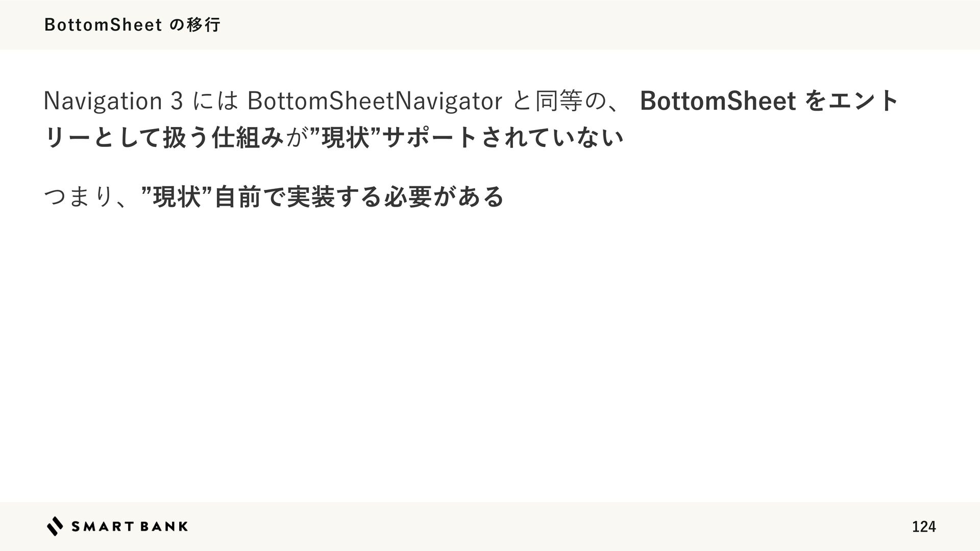
Task: Select the slide title 'BottomSheet の移行'
Action: click(x=133, y=24)
